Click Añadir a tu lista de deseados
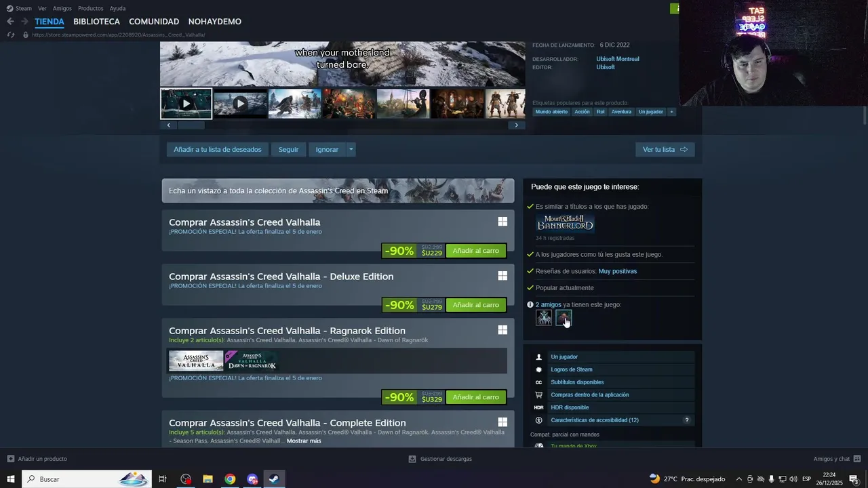The width and height of the screenshot is (868, 488). (x=217, y=149)
